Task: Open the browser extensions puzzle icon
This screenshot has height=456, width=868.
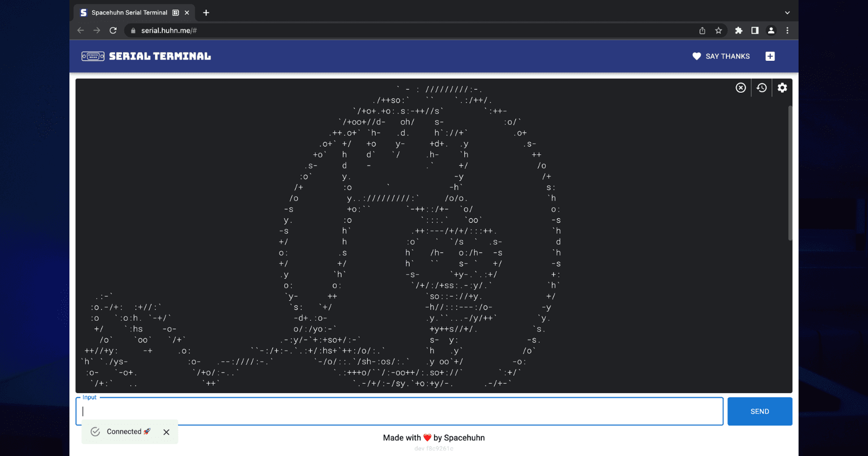Action: point(738,30)
